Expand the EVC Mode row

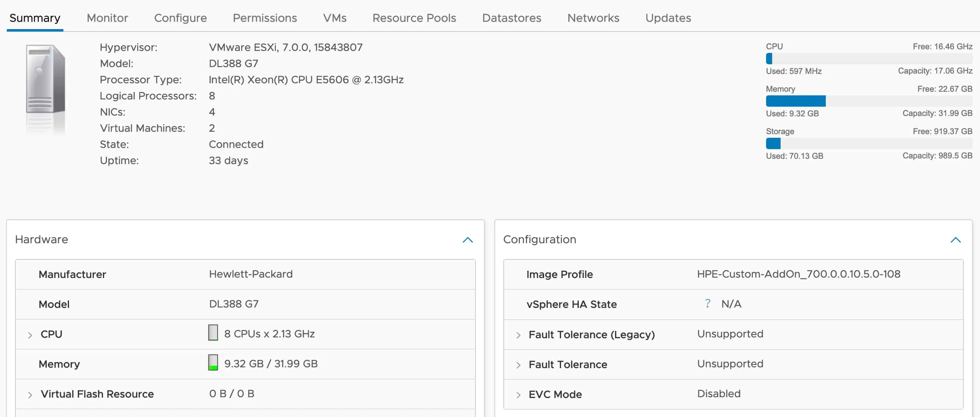click(x=518, y=395)
